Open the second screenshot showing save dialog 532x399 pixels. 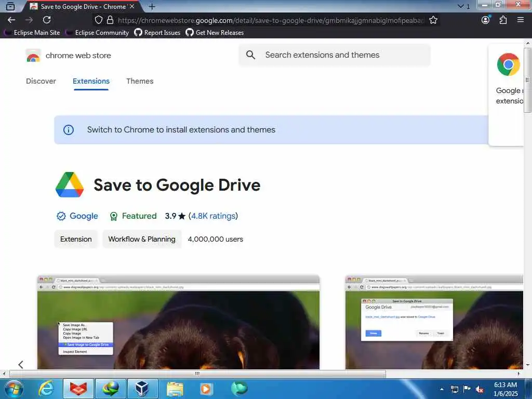(x=434, y=322)
